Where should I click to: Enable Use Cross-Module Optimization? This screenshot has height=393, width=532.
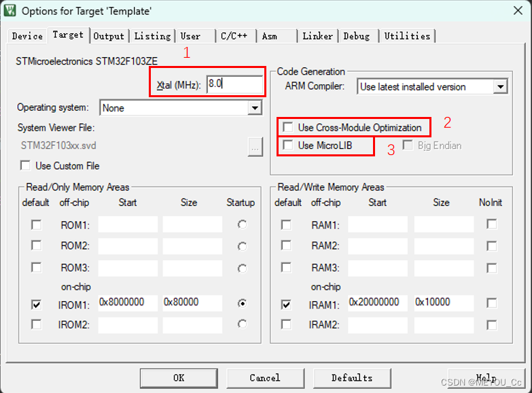click(287, 127)
